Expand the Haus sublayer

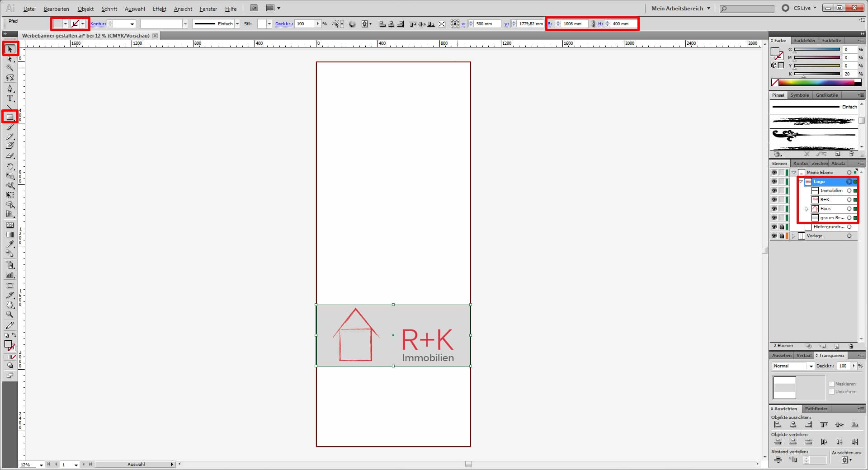[807, 209]
